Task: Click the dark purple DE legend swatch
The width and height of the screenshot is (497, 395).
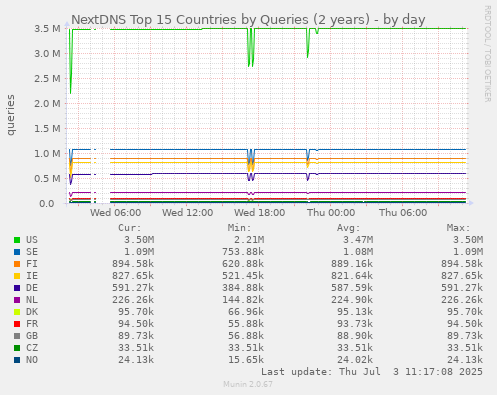Action: pyautogui.click(x=17, y=288)
